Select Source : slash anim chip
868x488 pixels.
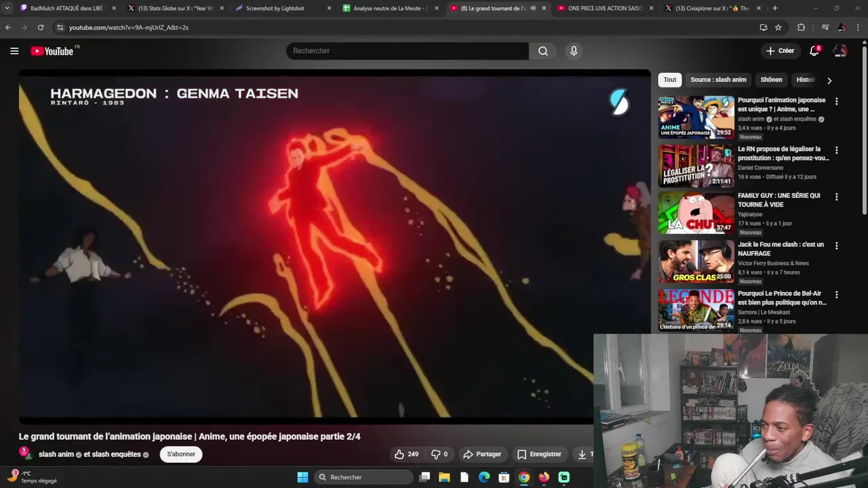click(x=718, y=80)
